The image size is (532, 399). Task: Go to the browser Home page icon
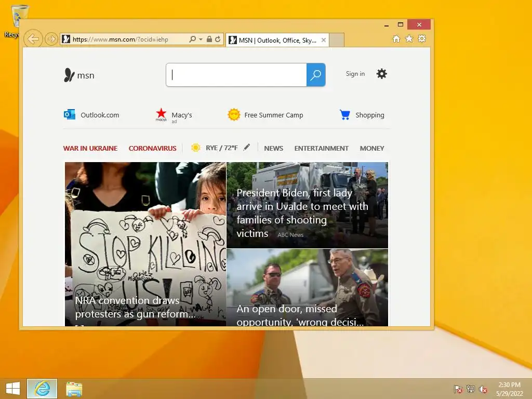(396, 38)
